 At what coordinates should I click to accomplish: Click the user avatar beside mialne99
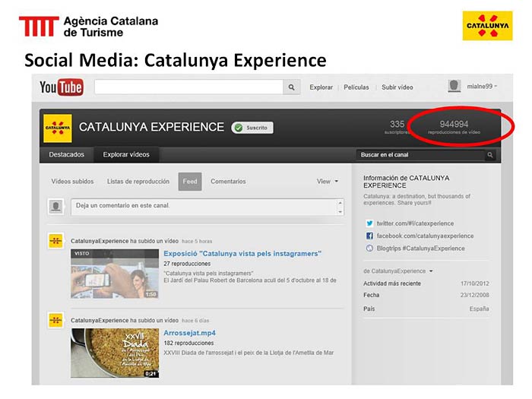[x=454, y=86]
